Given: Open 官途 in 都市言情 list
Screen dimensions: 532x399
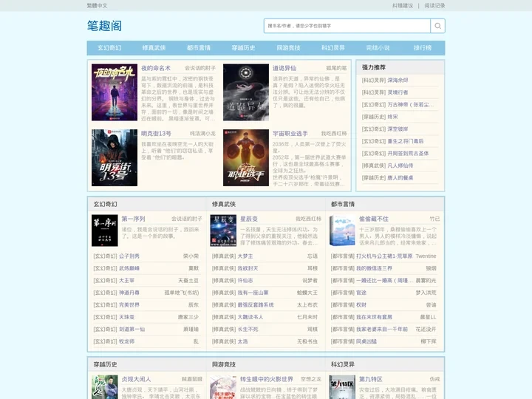Looking at the screenshot, I should pos(361,293).
